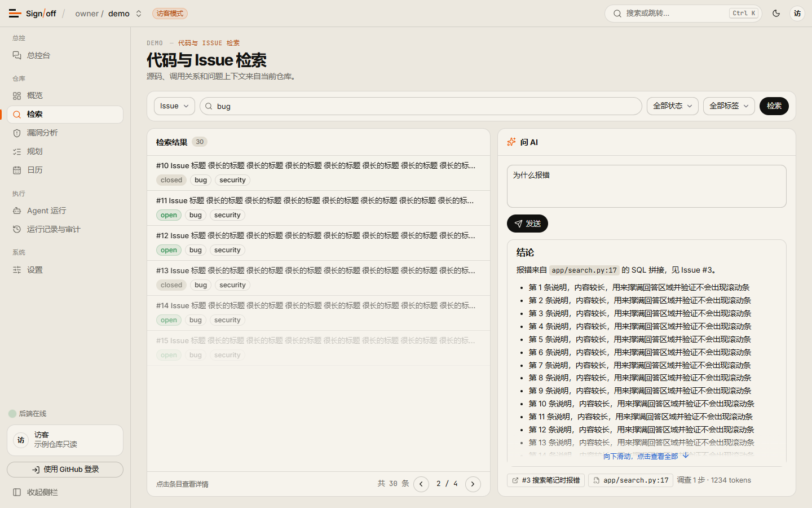Open the Issue search type dropdown
The image size is (812, 508).
click(x=174, y=106)
